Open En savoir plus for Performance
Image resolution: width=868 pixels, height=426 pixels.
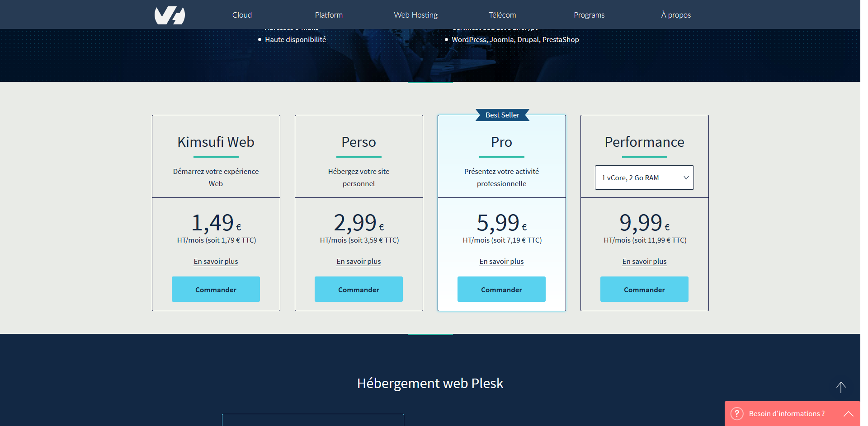(644, 262)
